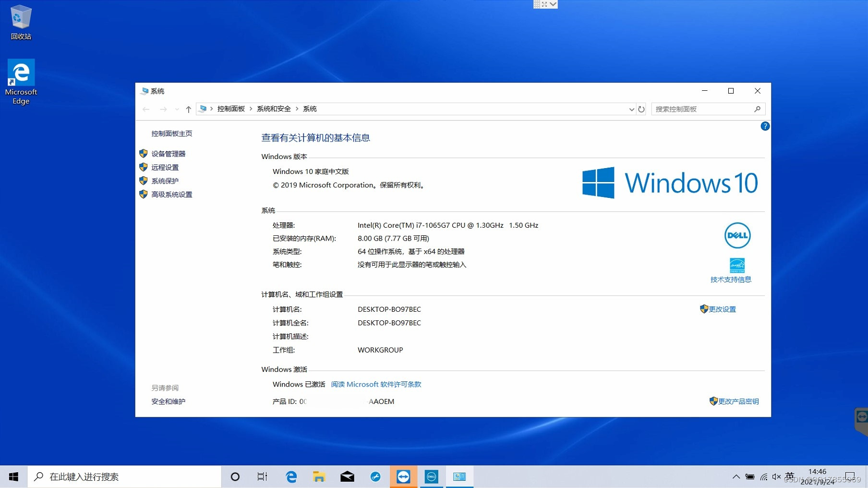Minimize the 系统 window

[x=704, y=91]
